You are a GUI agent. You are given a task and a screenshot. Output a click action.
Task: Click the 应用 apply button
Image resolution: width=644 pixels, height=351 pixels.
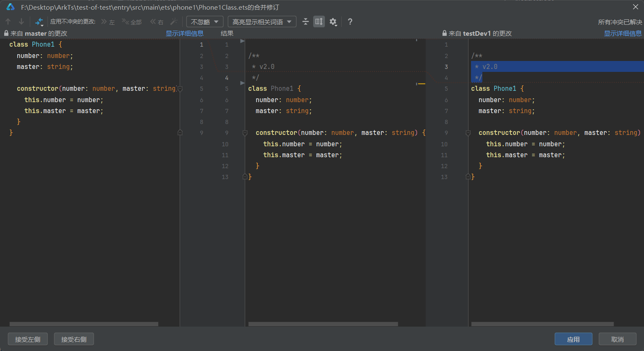pyautogui.click(x=573, y=339)
